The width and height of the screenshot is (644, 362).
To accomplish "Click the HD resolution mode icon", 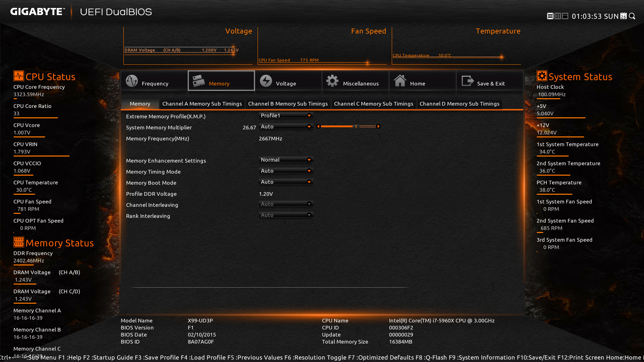I will [550, 16].
